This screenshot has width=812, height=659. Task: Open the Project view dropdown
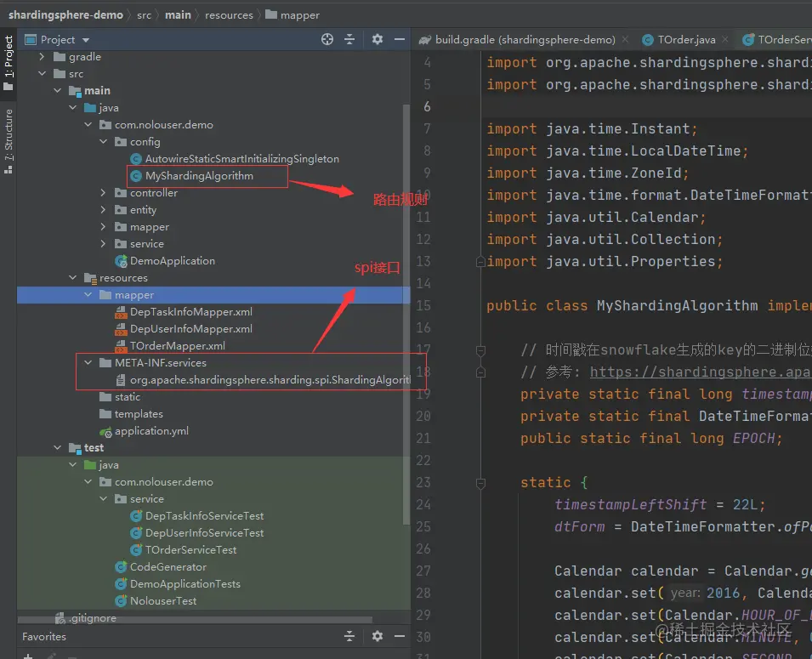[86, 40]
